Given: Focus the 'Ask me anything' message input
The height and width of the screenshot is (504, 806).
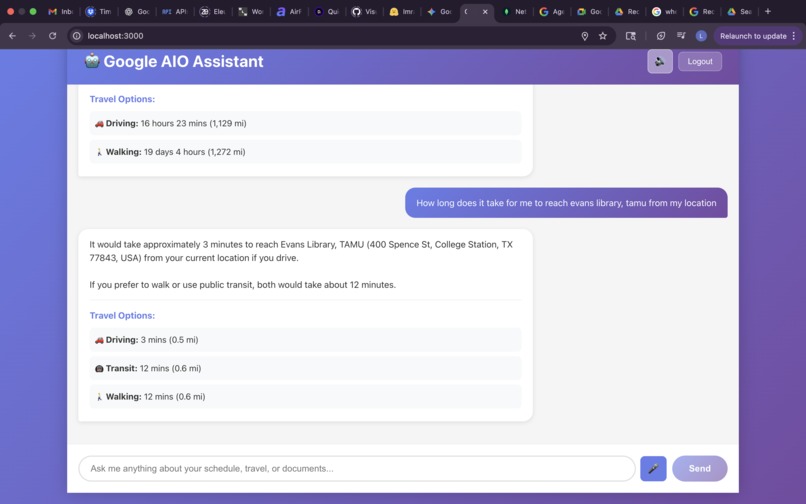Looking at the screenshot, I should 356,468.
